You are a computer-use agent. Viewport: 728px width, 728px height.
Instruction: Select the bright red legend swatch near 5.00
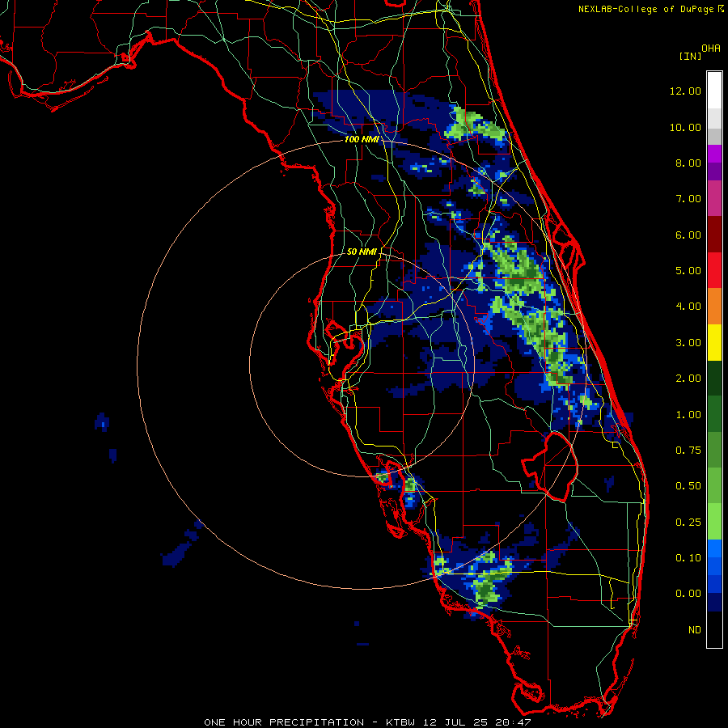(x=714, y=271)
